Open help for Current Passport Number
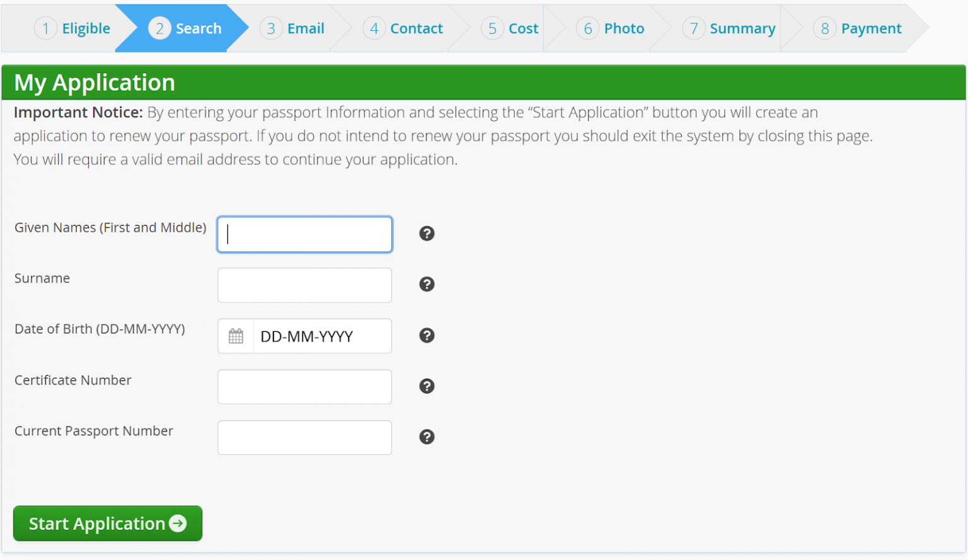The width and height of the screenshot is (968, 560). [x=427, y=437]
